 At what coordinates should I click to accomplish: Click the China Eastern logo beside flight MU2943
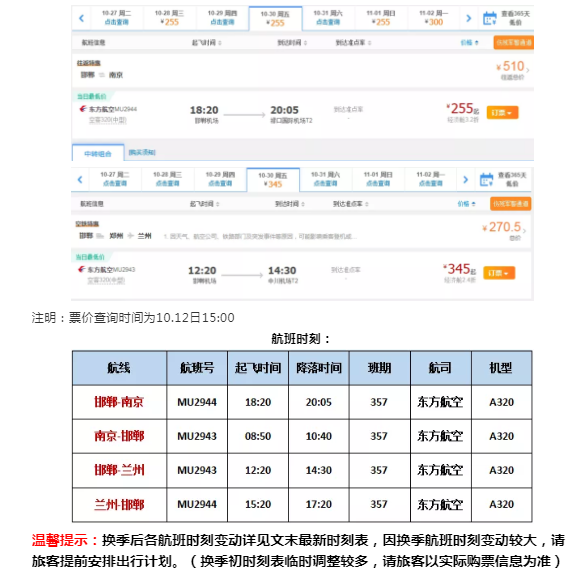pyautogui.click(x=81, y=269)
